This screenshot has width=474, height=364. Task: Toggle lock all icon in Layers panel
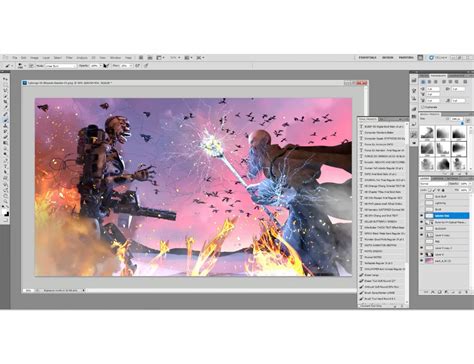[443, 190]
